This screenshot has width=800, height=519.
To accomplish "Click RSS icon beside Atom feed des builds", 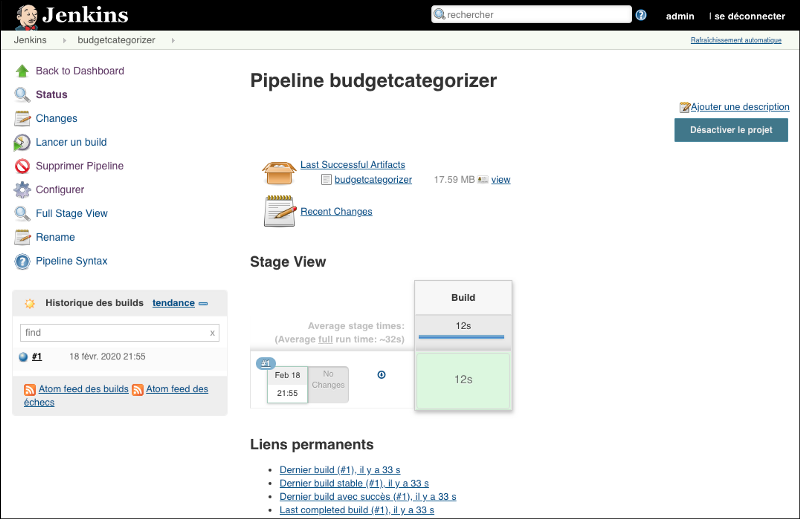I will click(x=30, y=390).
